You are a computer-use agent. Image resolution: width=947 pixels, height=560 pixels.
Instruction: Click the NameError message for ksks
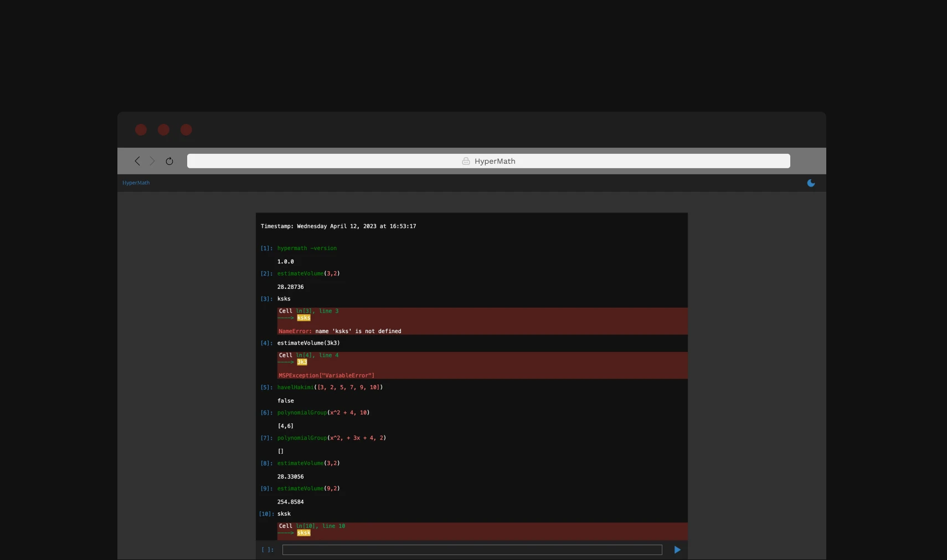tap(339, 331)
